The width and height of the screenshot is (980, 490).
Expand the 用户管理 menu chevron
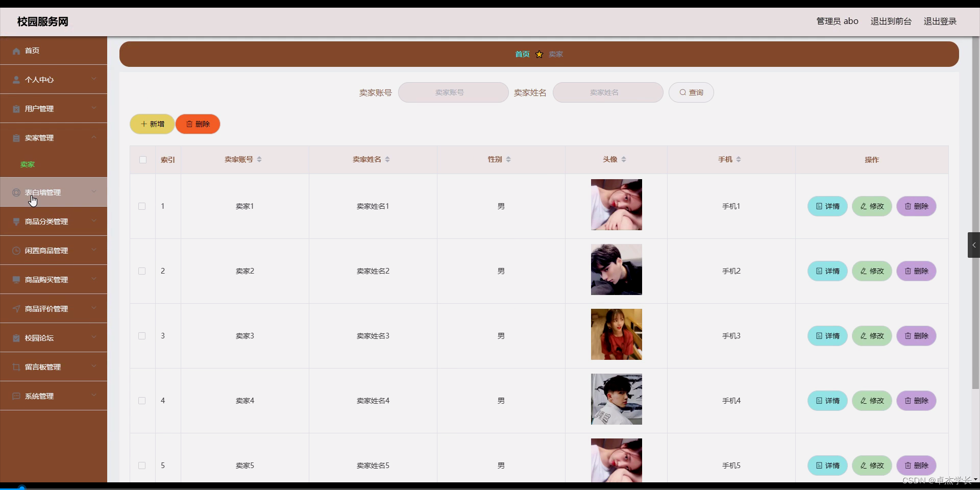point(94,109)
